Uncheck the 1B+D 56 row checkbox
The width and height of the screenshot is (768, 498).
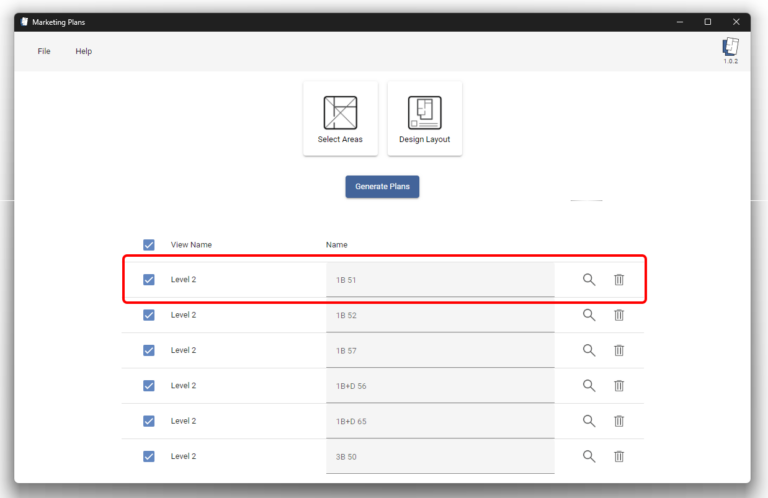pos(149,385)
